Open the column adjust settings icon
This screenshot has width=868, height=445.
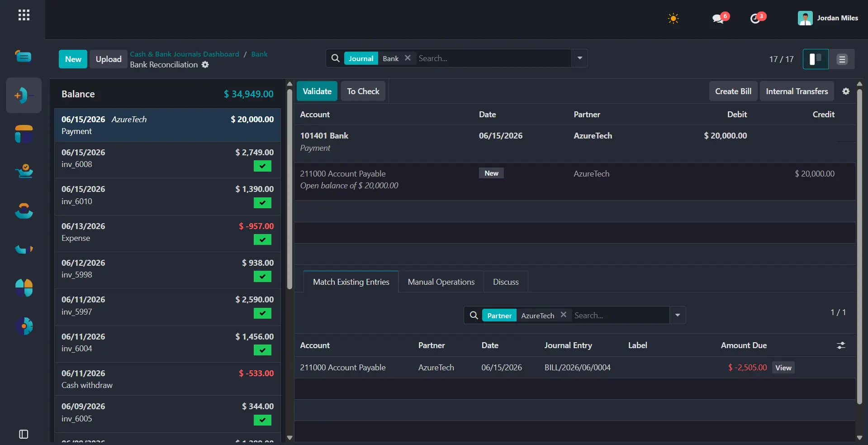coord(841,345)
